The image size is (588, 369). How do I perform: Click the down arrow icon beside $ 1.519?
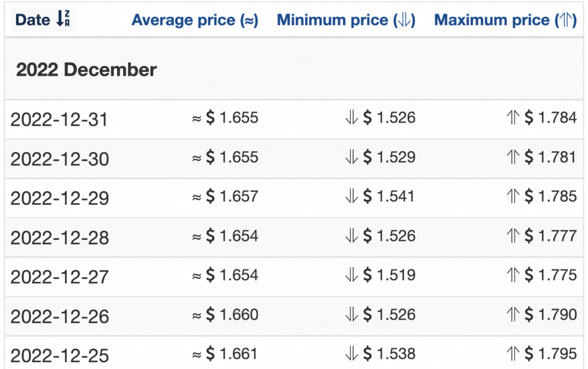[351, 275]
